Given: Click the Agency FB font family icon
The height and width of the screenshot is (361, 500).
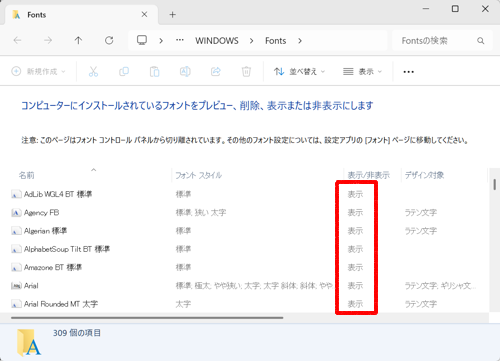Looking at the screenshot, I should tap(16, 212).
